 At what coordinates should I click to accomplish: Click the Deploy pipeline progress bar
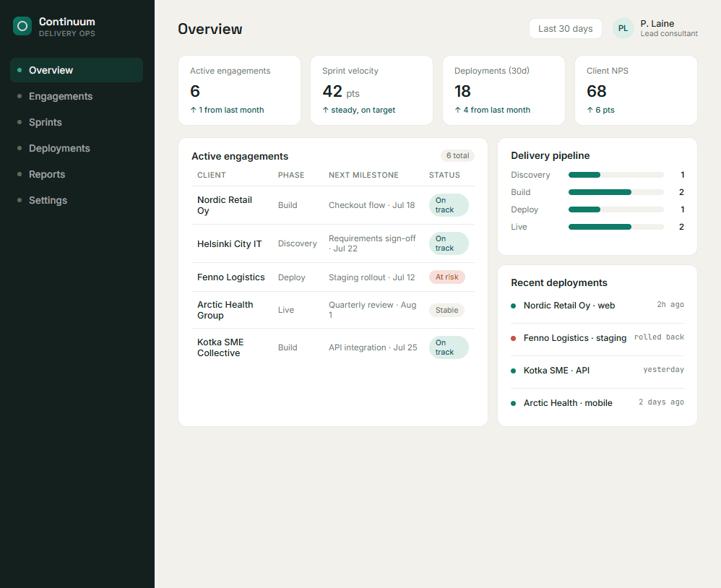tap(616, 209)
